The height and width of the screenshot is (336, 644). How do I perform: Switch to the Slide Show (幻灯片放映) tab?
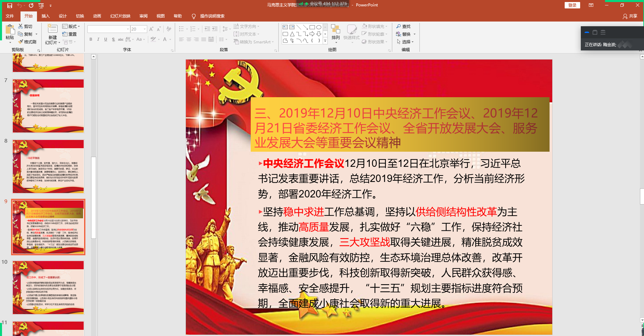pyautogui.click(x=120, y=16)
